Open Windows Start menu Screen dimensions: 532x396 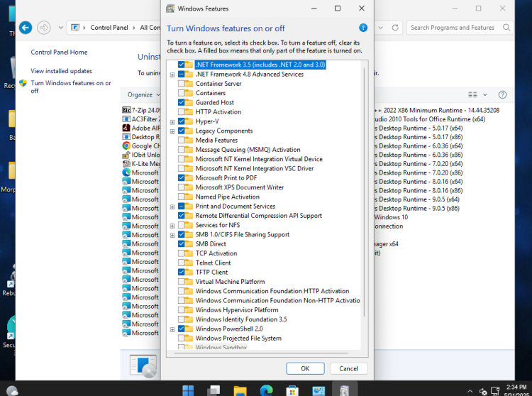tap(188, 390)
